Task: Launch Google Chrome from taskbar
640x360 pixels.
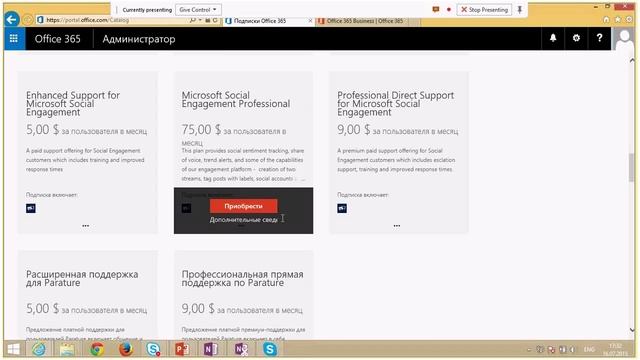Action: click(97, 349)
